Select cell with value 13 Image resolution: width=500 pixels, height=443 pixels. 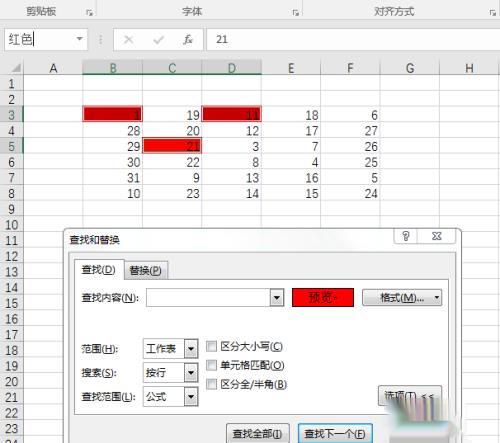pos(232,178)
